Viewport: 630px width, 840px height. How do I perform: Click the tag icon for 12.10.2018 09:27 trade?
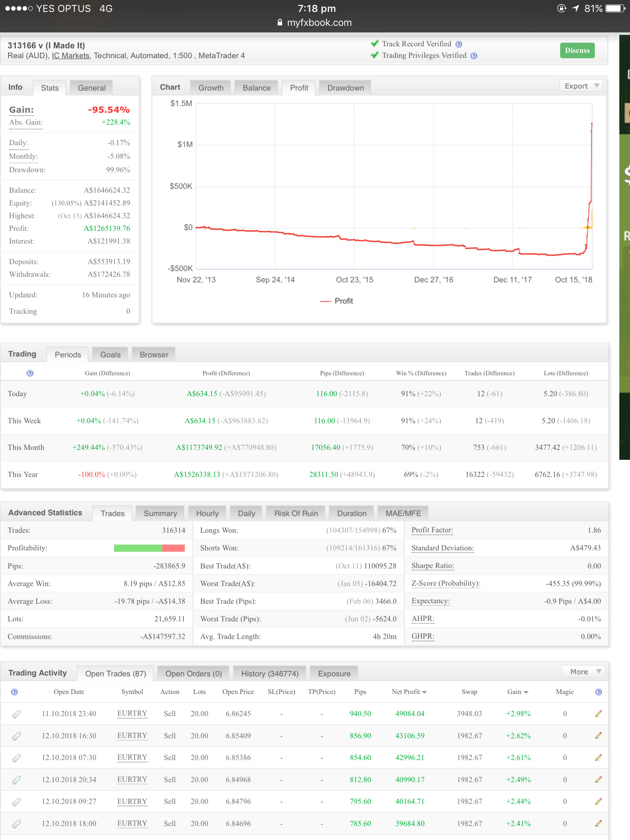click(16, 802)
